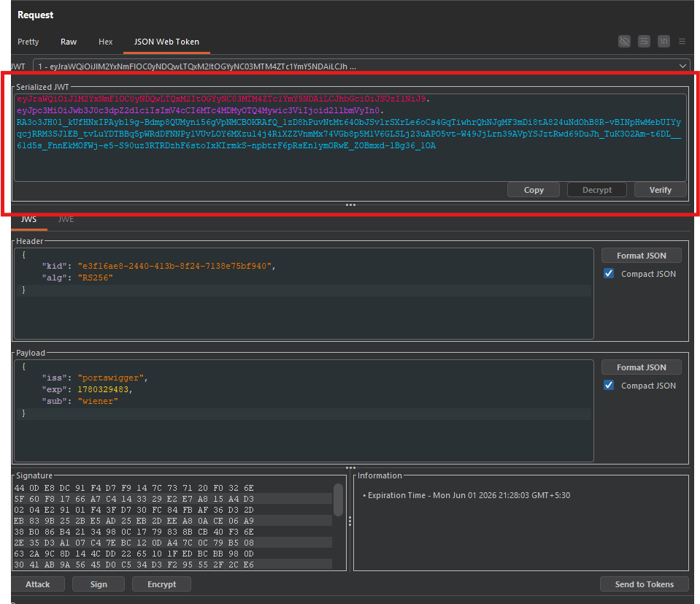This screenshot has width=700, height=604.
Task: Click the Signature hex scrollbar
Action: 339,500
